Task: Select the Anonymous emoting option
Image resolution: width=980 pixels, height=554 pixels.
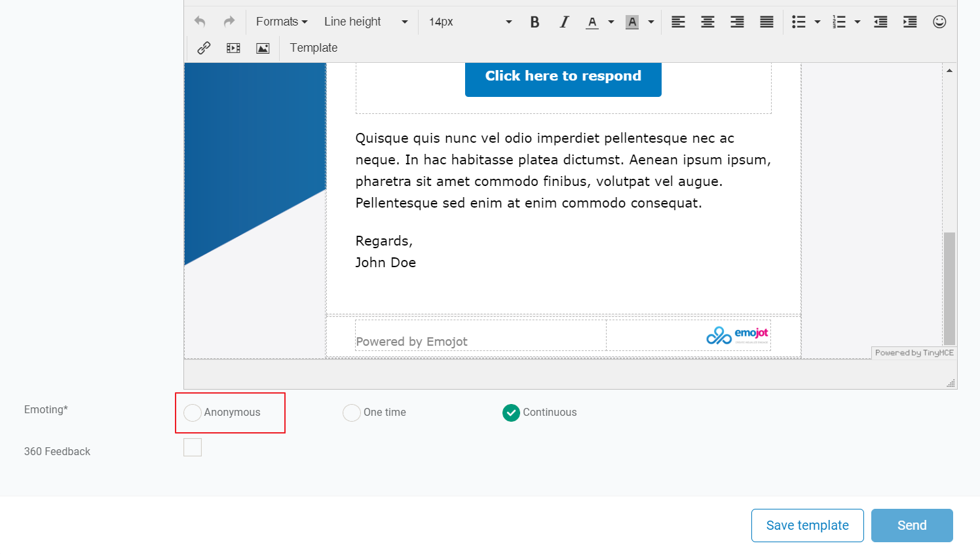Action: (x=192, y=413)
